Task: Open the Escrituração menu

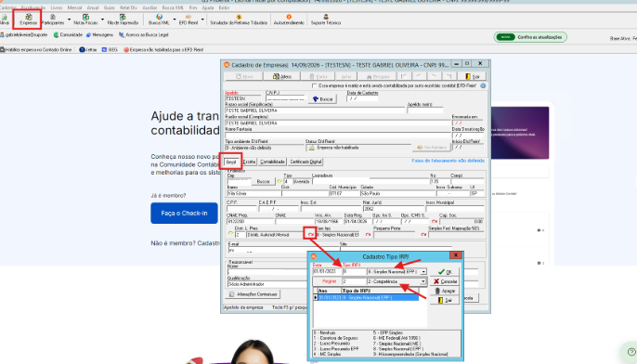Action: (x=32, y=7)
